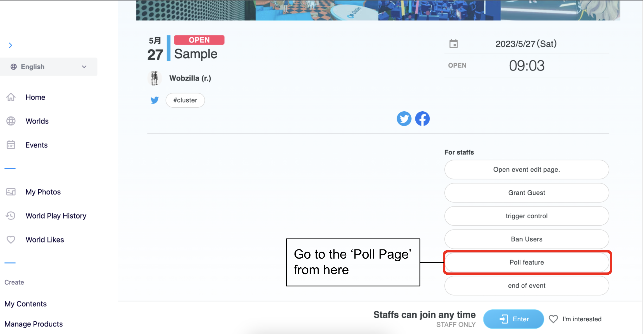Open the English language dropdown
Screen dimensions: 644x334
coord(48,67)
